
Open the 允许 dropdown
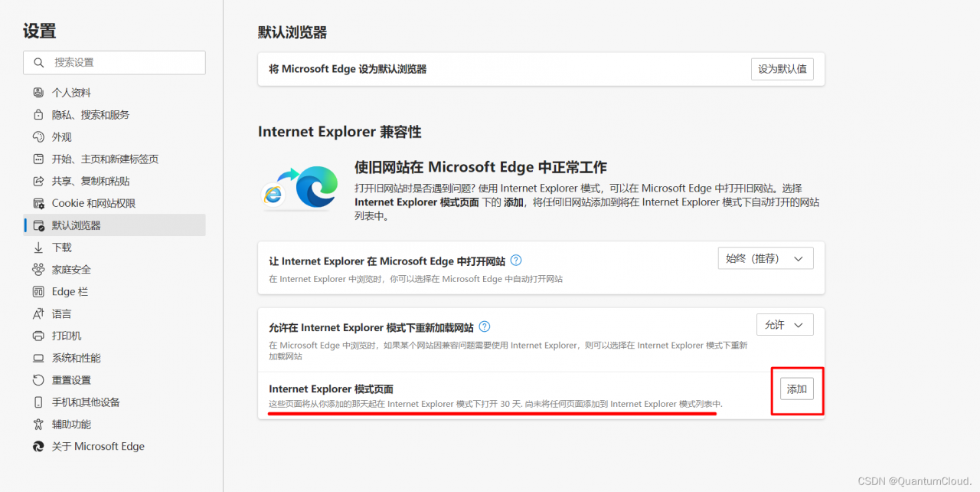pyautogui.click(x=785, y=325)
